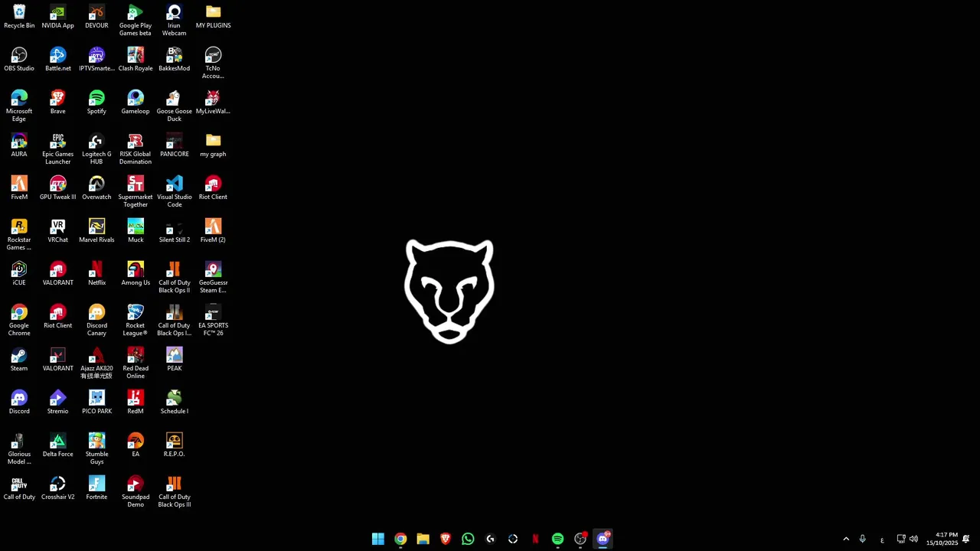This screenshot has width=980, height=551.
Task: Select the Stremio desktop shortcut
Action: click(x=58, y=403)
